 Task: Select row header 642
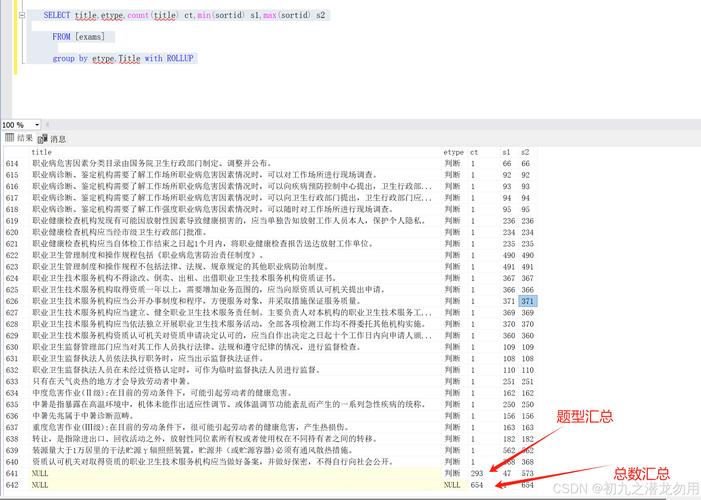point(12,485)
